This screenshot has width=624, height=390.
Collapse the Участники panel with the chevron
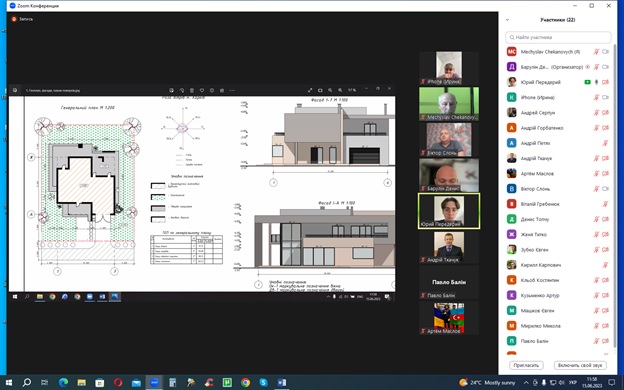tap(507, 20)
